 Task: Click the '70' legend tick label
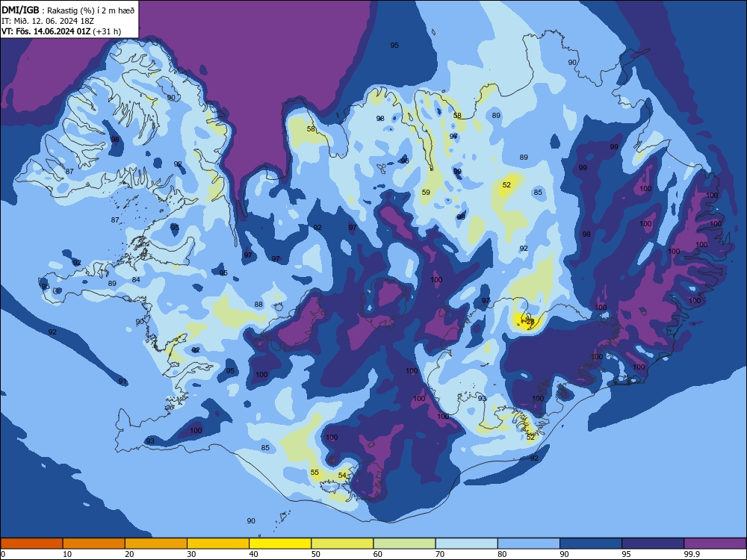coord(440,554)
